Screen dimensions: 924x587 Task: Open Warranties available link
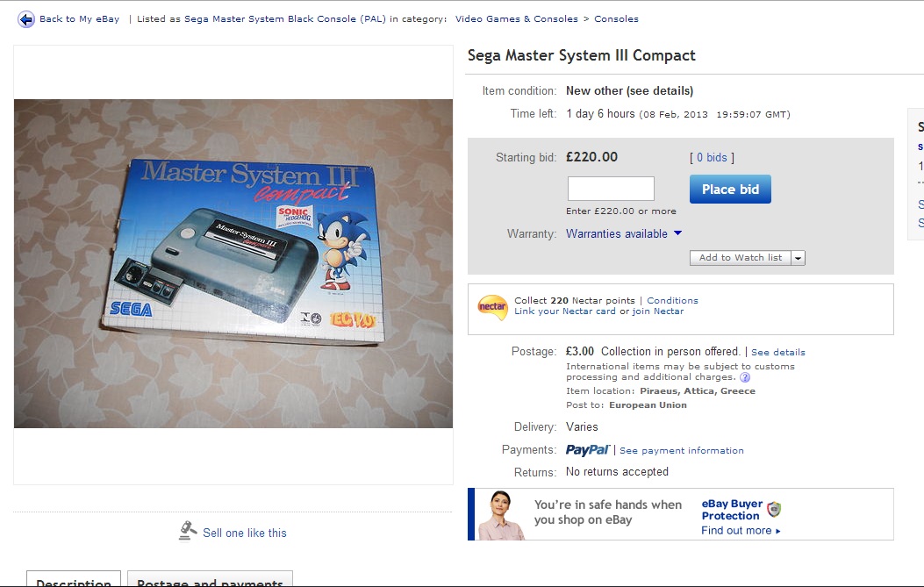[616, 234]
